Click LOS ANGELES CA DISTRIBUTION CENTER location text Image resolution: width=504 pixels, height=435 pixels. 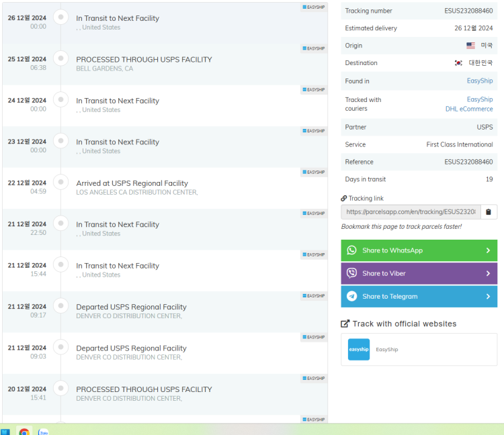[x=137, y=192]
